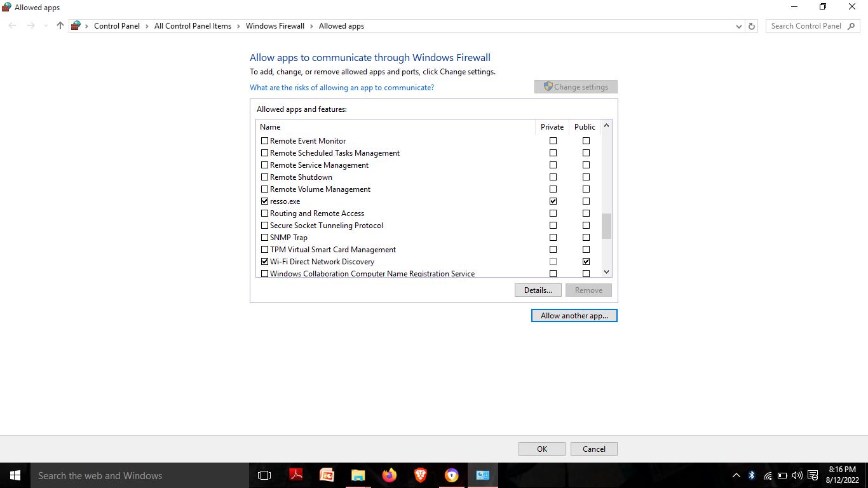The height and width of the screenshot is (488, 868).
Task: Select Remote Volume Management row
Action: click(428, 189)
